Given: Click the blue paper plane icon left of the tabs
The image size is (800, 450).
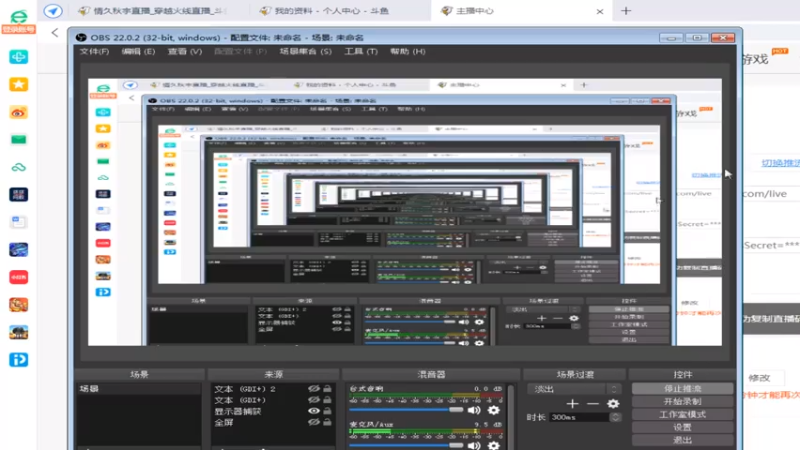Looking at the screenshot, I should pos(53,11).
